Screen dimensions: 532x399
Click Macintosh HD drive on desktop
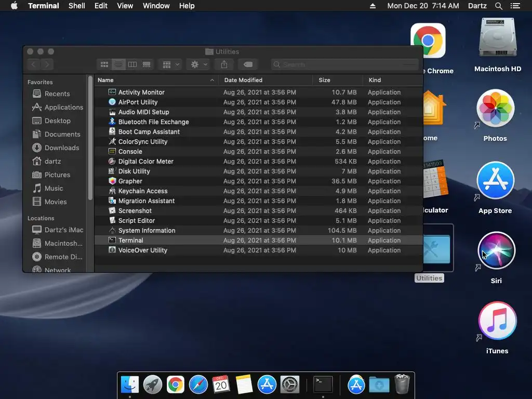point(498,38)
